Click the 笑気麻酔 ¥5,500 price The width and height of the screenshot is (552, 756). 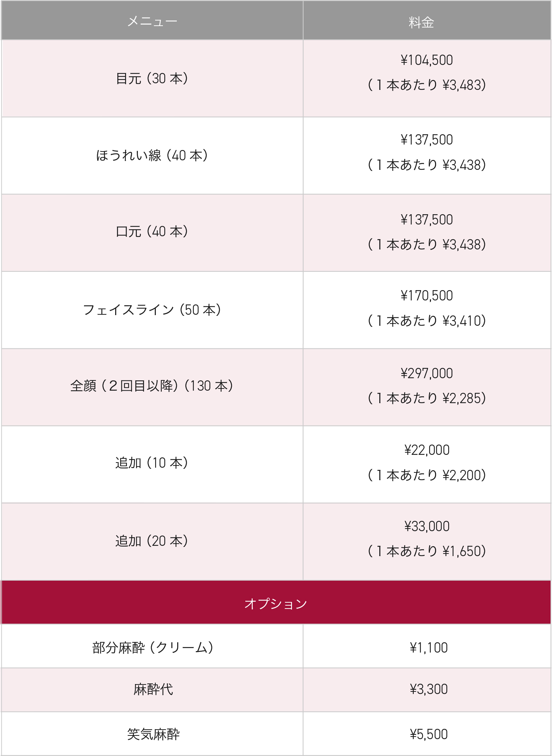(428, 734)
